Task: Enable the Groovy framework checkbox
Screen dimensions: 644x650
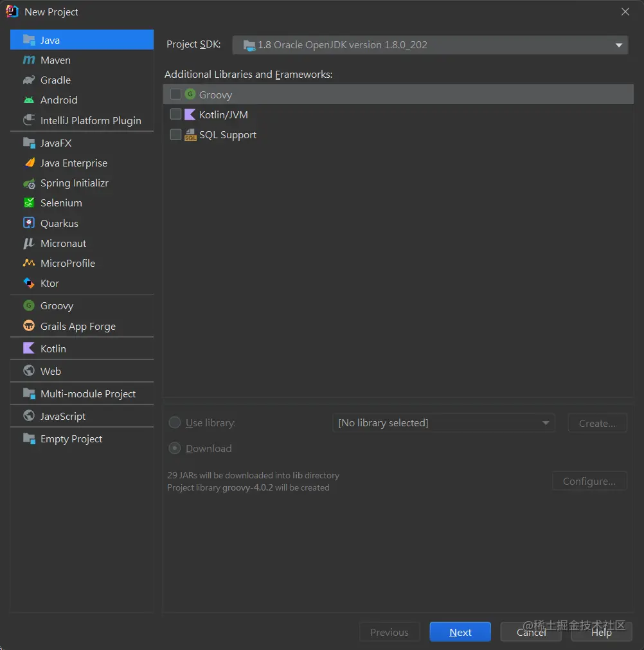Action: pos(175,94)
